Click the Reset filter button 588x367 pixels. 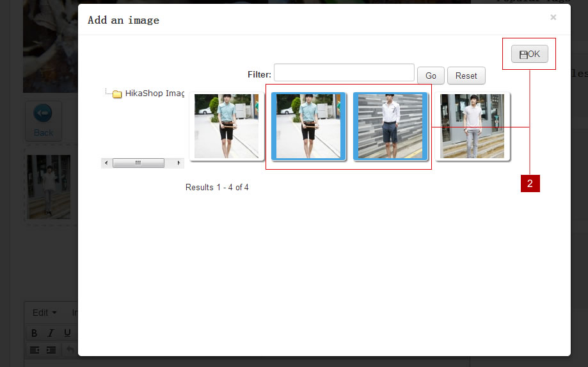466,76
